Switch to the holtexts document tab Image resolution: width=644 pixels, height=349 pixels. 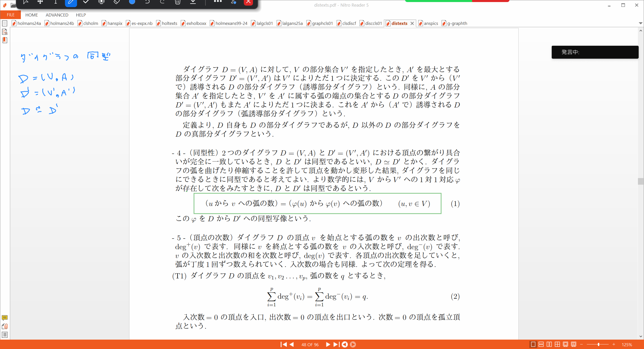tap(167, 23)
